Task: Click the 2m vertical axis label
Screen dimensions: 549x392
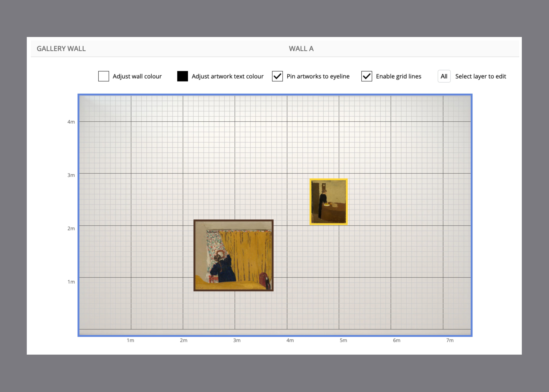Action: 71,228
